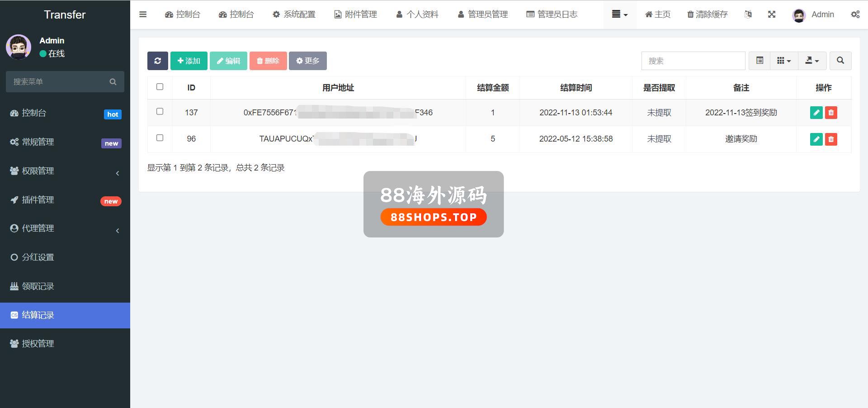Select checkbox for record ID 137
This screenshot has width=868, height=408.
160,112
